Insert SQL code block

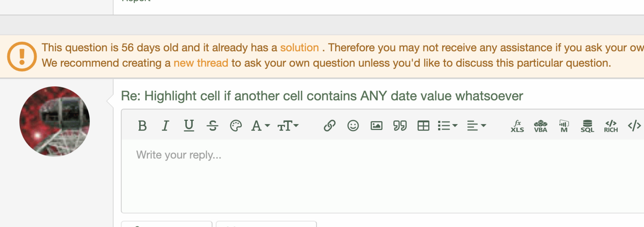(x=587, y=126)
